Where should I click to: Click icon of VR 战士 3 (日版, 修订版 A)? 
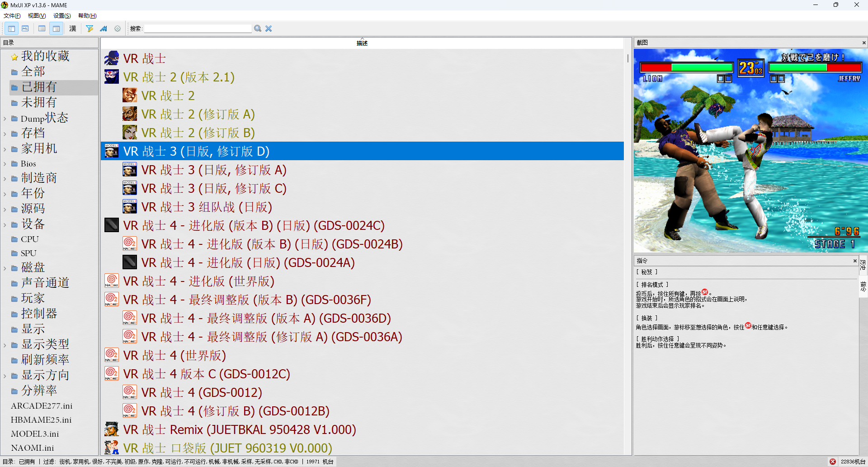(130, 170)
